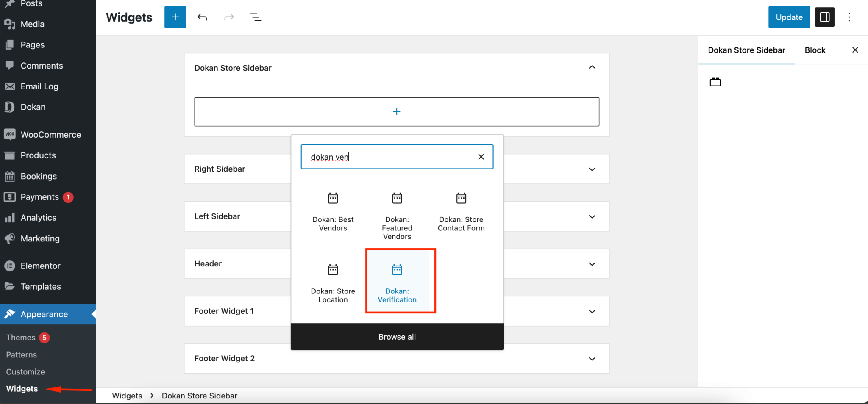Expand the Left Sidebar widget area

tap(592, 216)
